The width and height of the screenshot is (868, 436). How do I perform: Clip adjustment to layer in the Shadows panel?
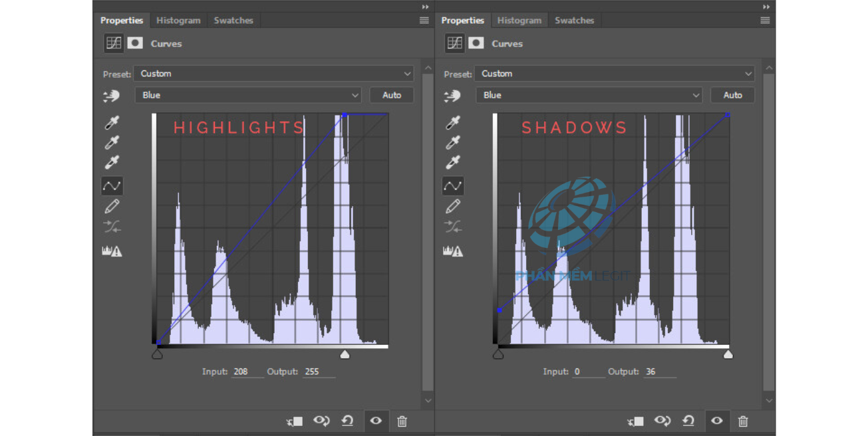[x=636, y=421]
